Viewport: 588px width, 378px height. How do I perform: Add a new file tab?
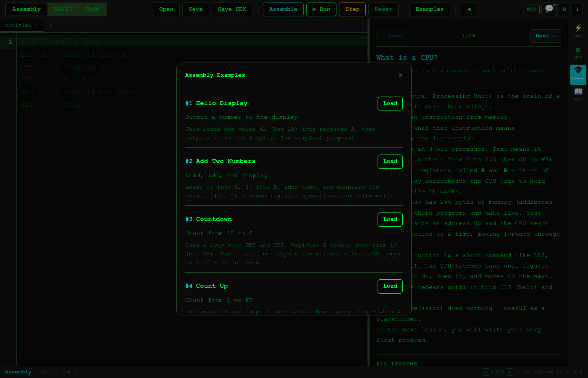click(50, 26)
